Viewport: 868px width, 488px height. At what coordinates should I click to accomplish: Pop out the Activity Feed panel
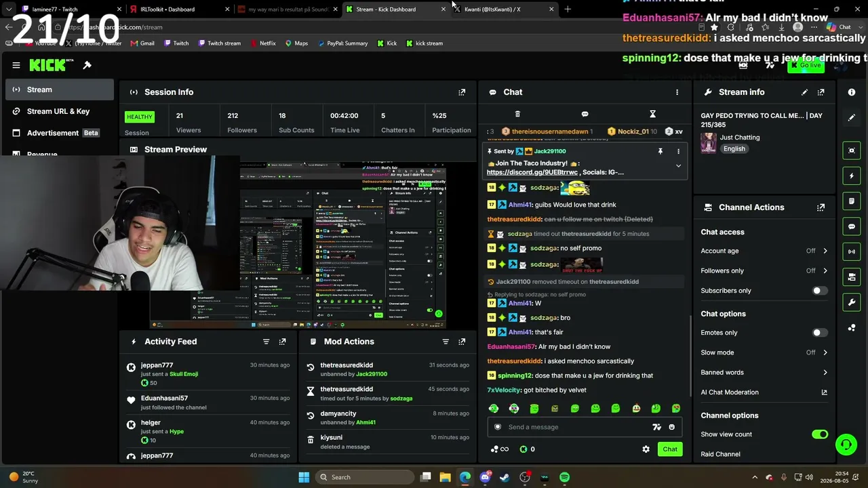click(283, 342)
